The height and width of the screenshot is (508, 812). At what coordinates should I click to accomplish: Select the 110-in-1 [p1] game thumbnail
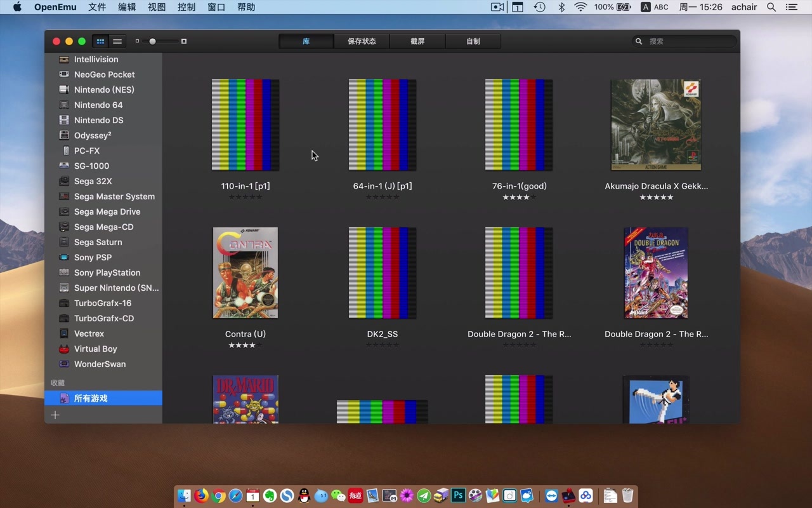pyautogui.click(x=246, y=125)
